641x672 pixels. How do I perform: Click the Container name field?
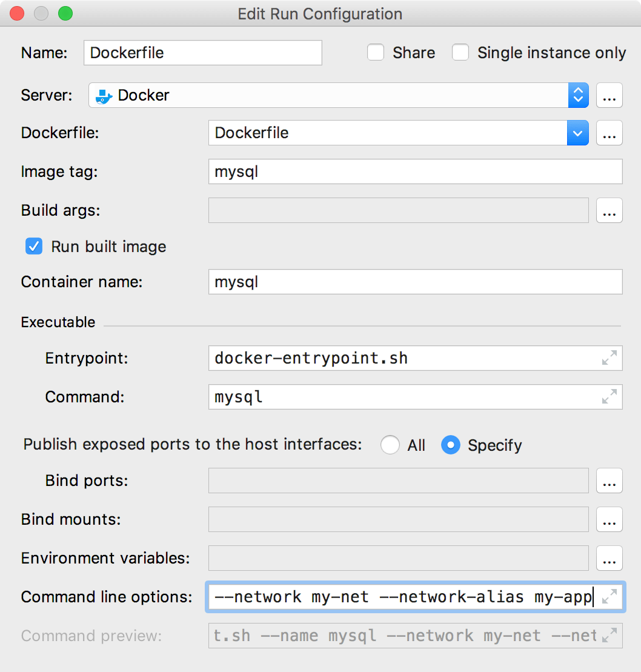[415, 282]
